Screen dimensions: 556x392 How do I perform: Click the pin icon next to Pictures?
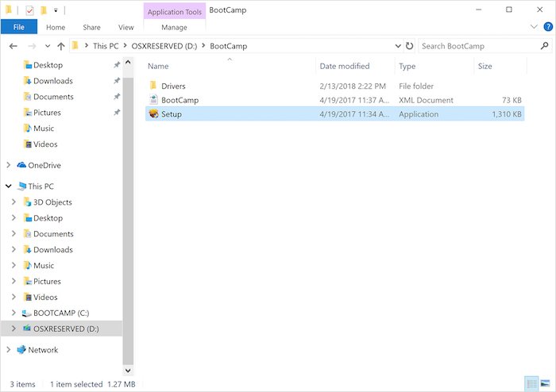coord(117,112)
